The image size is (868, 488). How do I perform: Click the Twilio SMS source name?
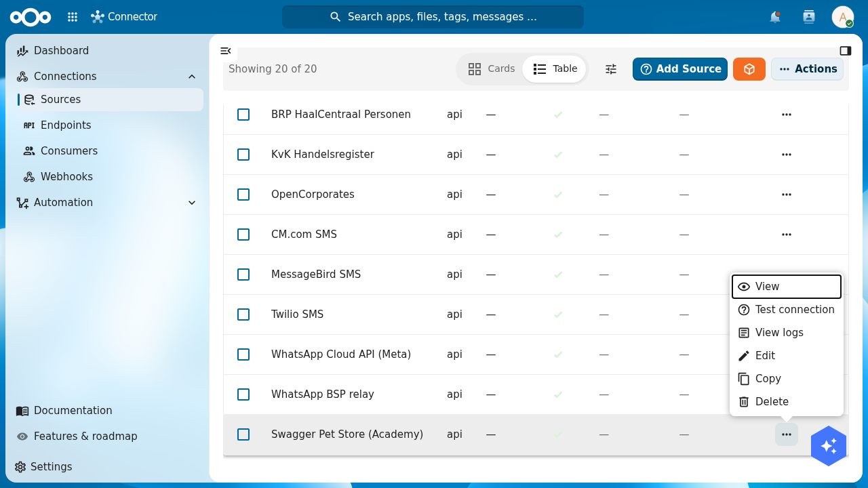point(298,314)
